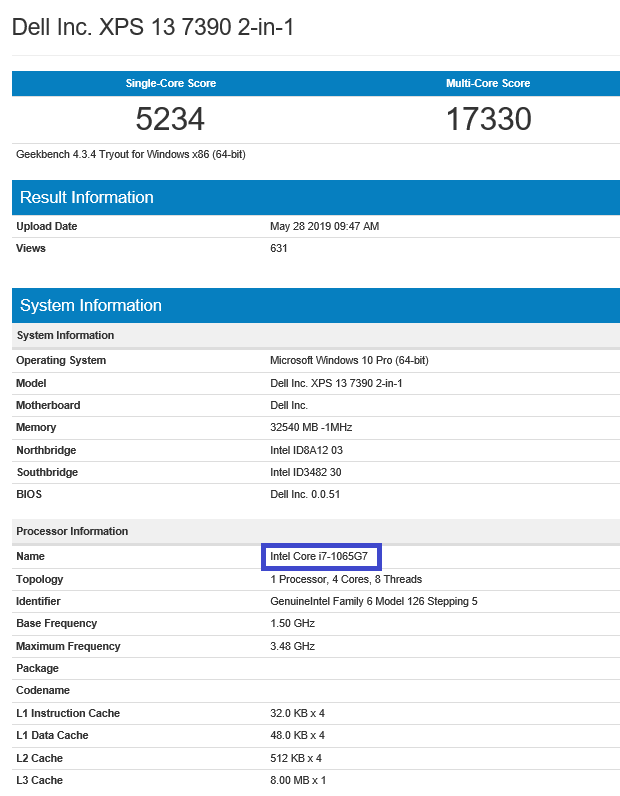Click the Model row label
Screen dimensions: 620x796
pyautogui.click(x=31, y=383)
